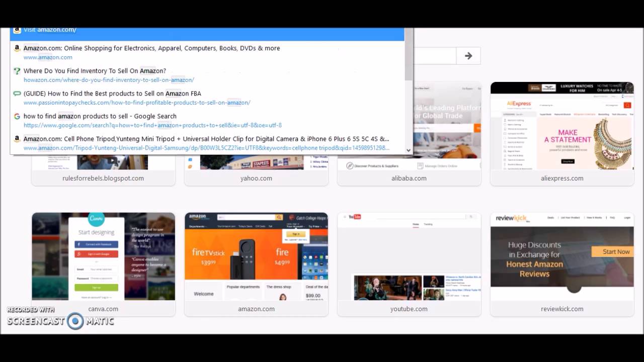Click the Amazon favicon of Online Shopping suggestion

click(x=17, y=48)
